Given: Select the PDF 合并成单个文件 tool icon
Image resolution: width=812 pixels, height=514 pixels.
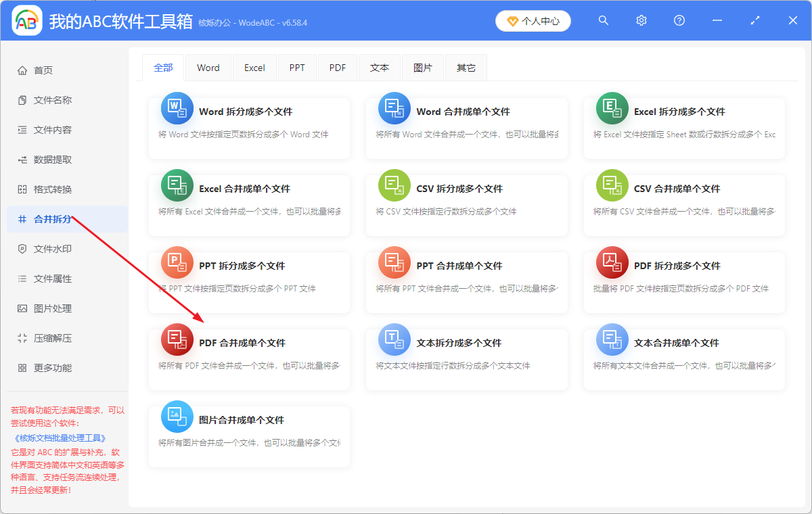Looking at the screenshot, I should 177,339.
